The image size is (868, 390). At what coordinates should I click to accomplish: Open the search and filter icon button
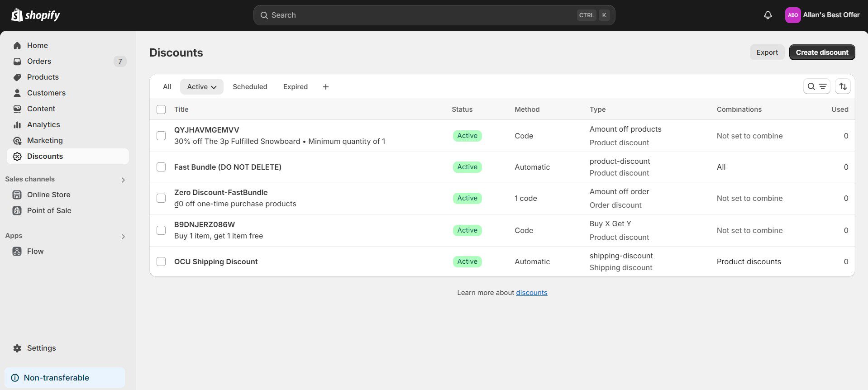tap(816, 86)
